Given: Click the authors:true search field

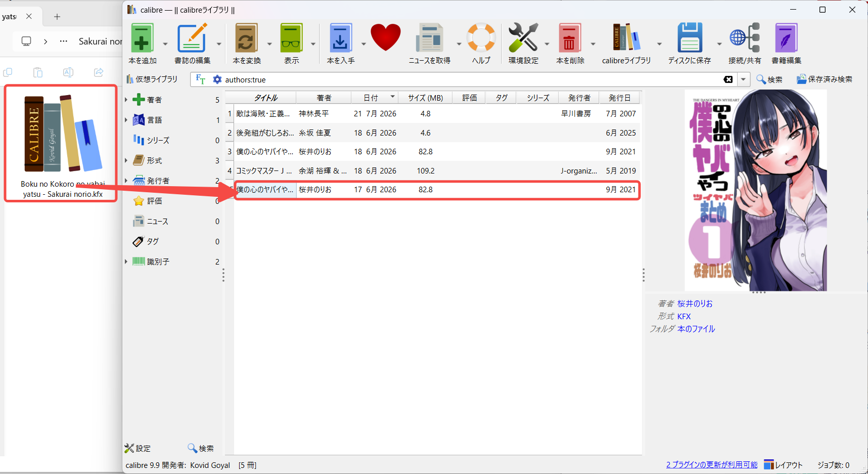Looking at the screenshot, I should pyautogui.click(x=470, y=79).
